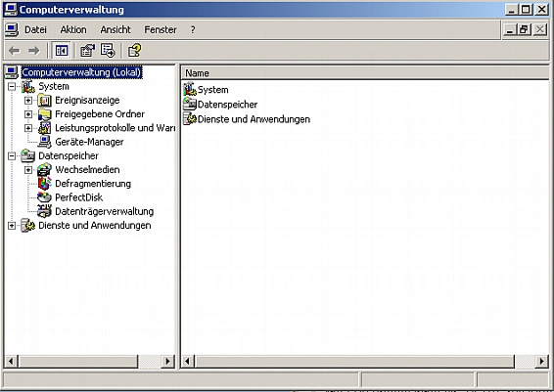The height and width of the screenshot is (392, 554).
Task: Open the Ansicht menu
Action: point(115,29)
